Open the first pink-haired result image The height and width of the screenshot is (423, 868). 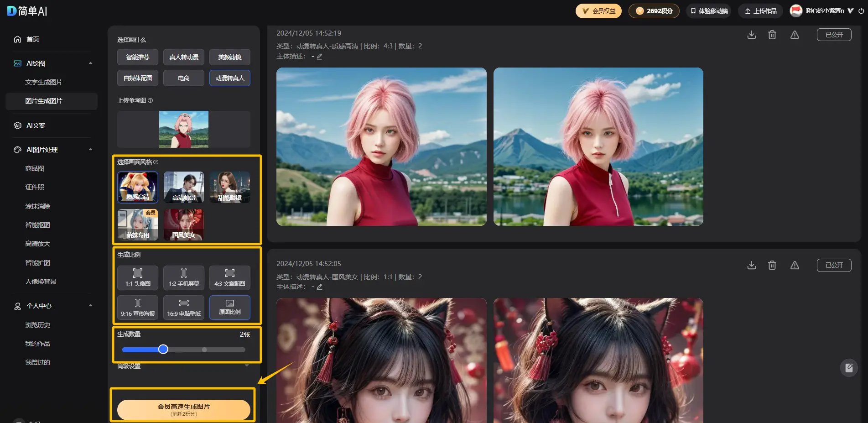click(x=381, y=146)
